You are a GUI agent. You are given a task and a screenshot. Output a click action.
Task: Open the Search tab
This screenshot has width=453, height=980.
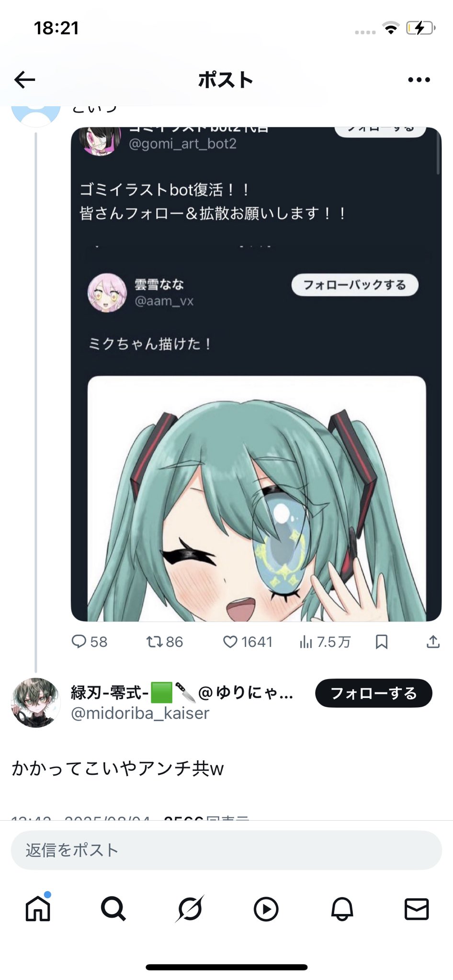(113, 908)
